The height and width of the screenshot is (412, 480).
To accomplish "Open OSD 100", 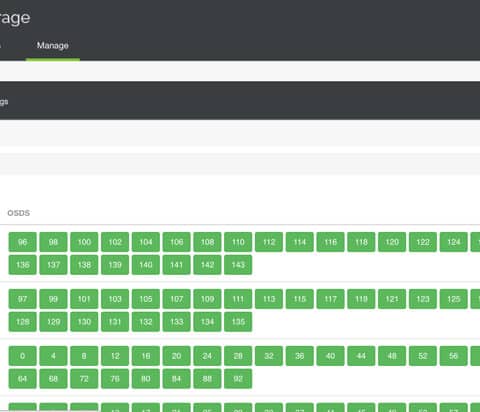I will tap(84, 242).
